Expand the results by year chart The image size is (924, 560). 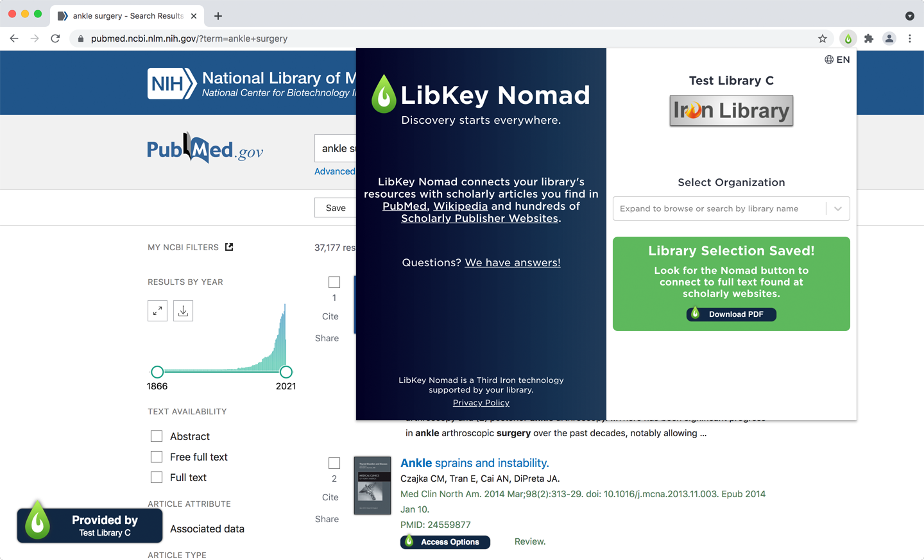tap(157, 310)
